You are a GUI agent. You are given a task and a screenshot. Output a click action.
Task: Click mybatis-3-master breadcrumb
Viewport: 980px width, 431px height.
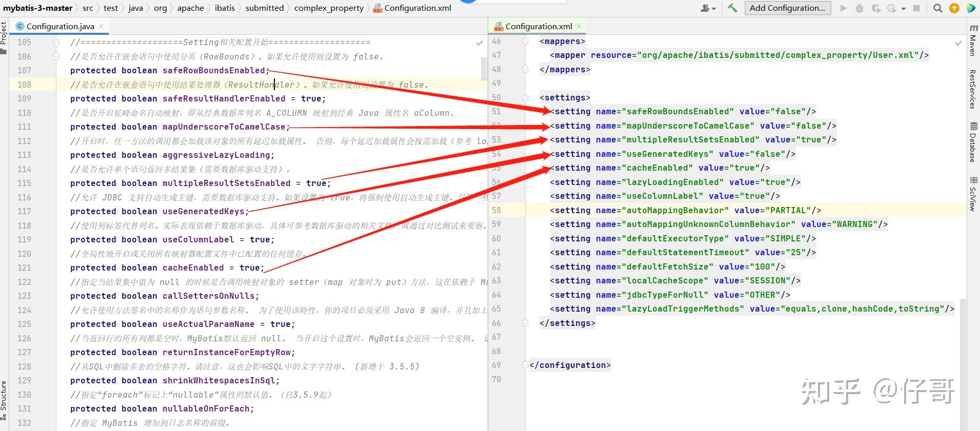coord(38,8)
